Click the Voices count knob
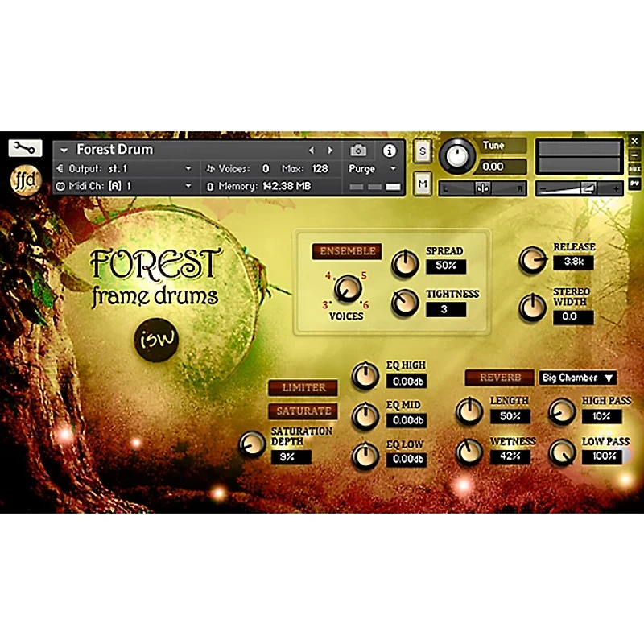The height and width of the screenshot is (644, 644). tap(347, 287)
